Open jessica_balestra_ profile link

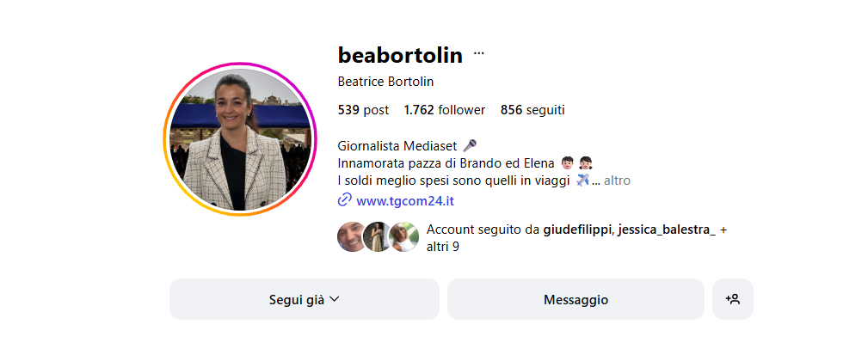point(666,230)
